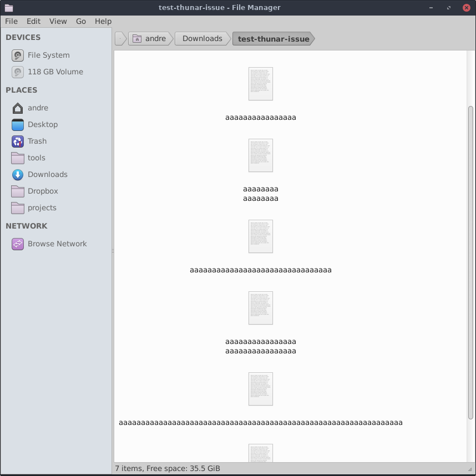Viewport: 476px width, 476px height.
Task: Open the Trash icon in sidebar
Action: (18, 141)
